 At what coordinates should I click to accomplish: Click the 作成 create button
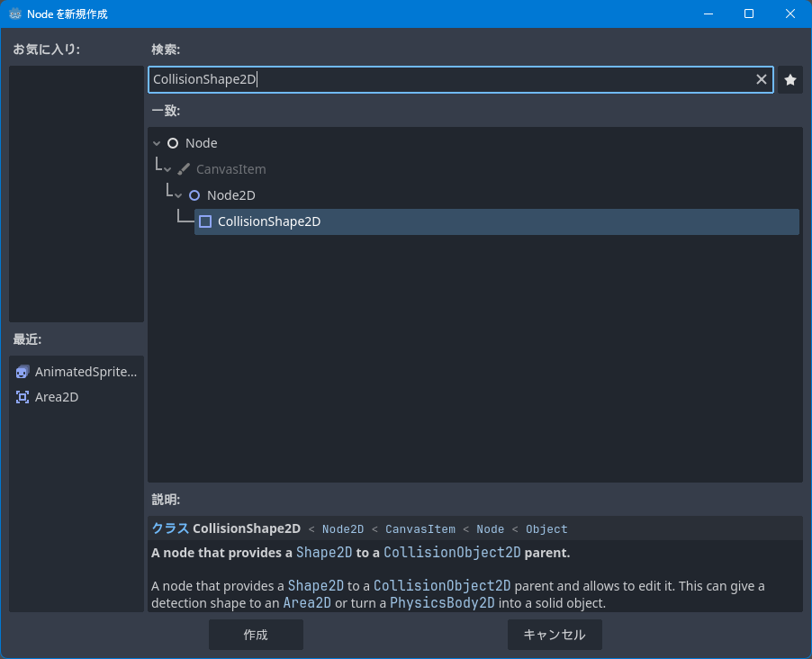coord(256,635)
